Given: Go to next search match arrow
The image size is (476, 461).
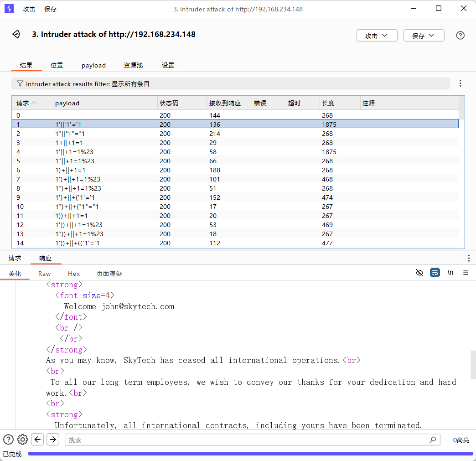Looking at the screenshot, I should click(x=53, y=440).
